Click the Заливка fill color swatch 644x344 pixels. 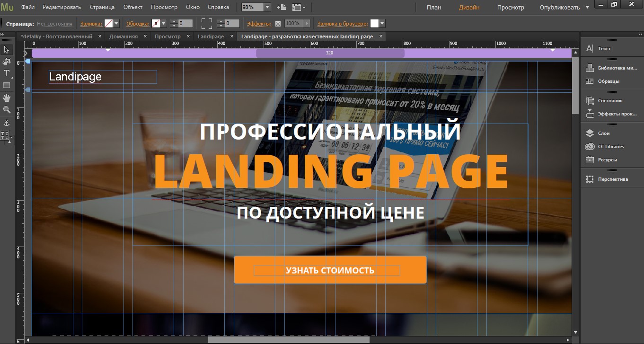pos(108,23)
